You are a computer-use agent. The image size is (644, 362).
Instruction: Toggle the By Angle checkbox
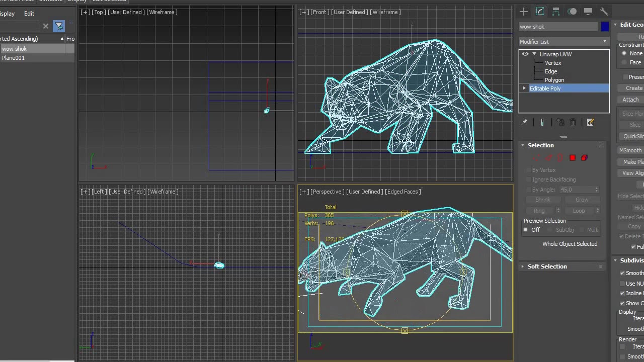pos(528,190)
